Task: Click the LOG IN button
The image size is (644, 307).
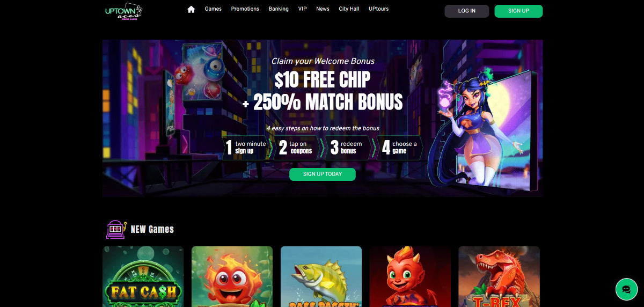Action: (467, 11)
